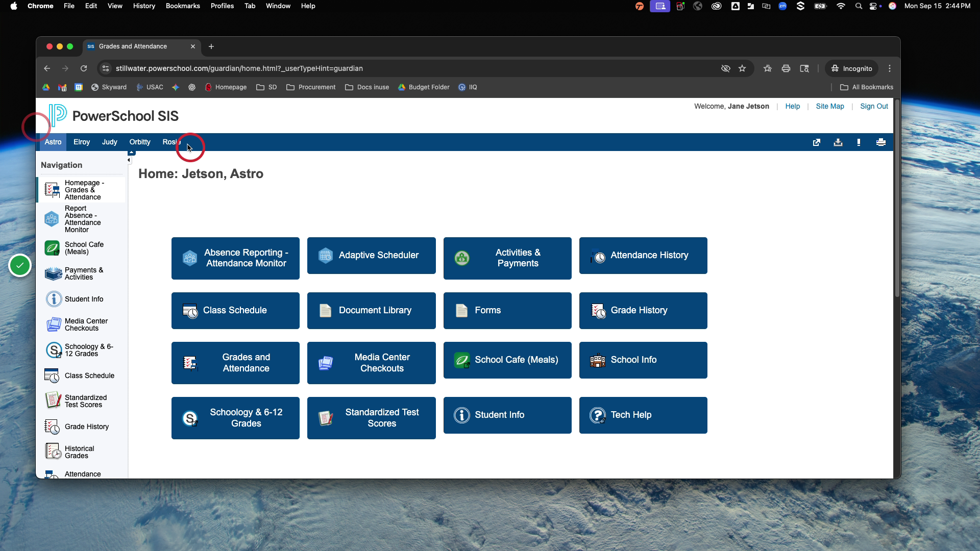
Task: Open the Skyward bookmark
Action: point(109,87)
